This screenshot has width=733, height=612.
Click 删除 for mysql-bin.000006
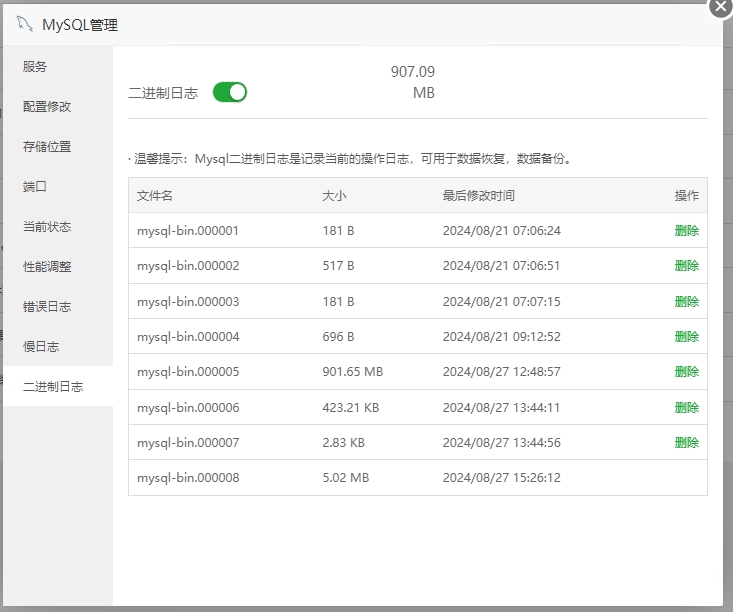click(687, 408)
